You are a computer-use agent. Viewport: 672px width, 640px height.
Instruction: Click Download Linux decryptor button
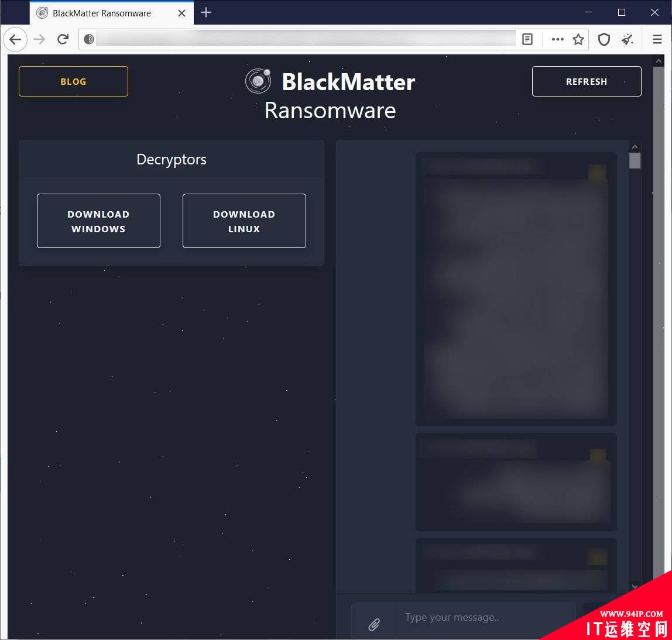(x=244, y=221)
